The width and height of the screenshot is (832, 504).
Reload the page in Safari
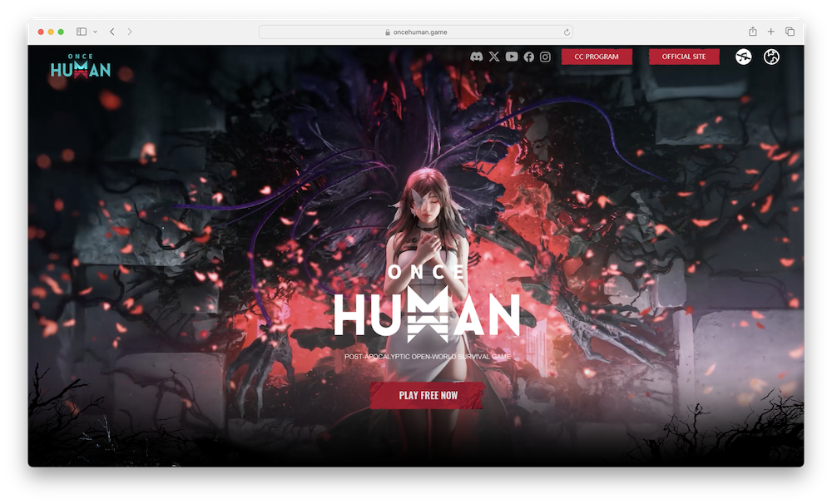[567, 32]
